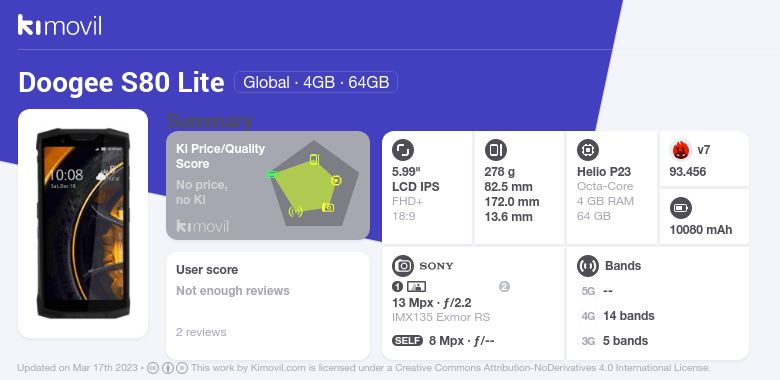The image size is (780, 380).
Task: Click the Bands signal icon
Action: tap(588, 266)
